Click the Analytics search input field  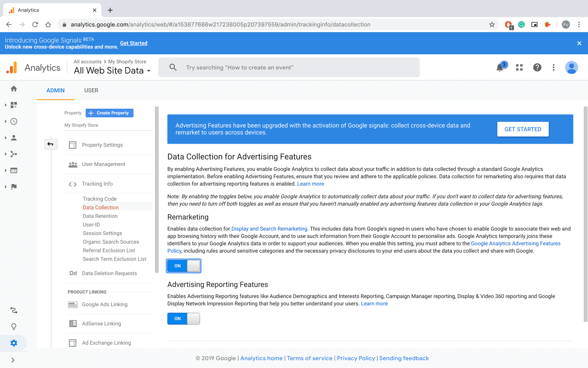tap(289, 67)
